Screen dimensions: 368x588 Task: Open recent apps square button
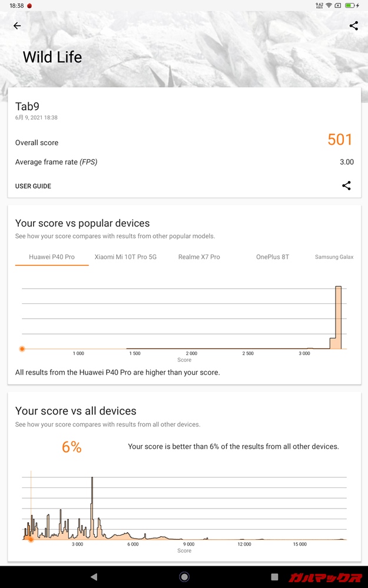point(274,577)
